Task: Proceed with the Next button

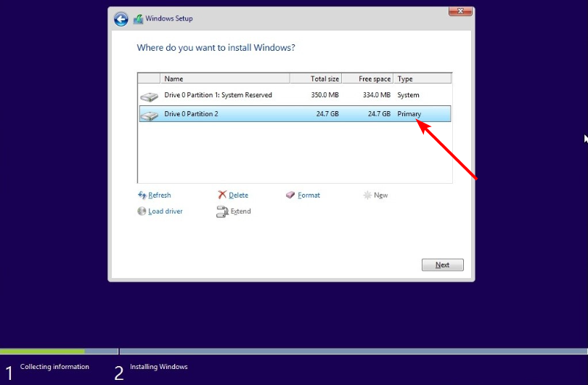Action: click(443, 265)
